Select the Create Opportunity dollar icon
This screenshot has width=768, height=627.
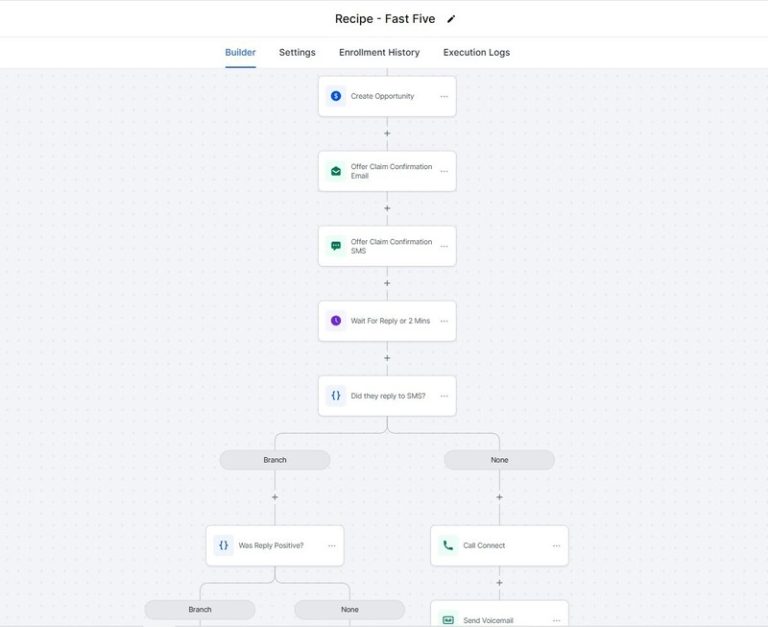click(x=336, y=96)
